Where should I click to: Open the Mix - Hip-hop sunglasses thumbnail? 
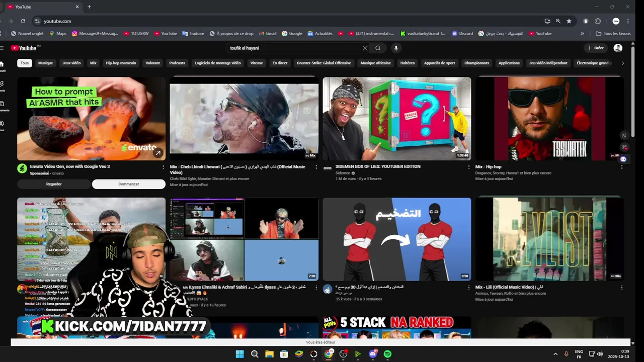(x=549, y=119)
